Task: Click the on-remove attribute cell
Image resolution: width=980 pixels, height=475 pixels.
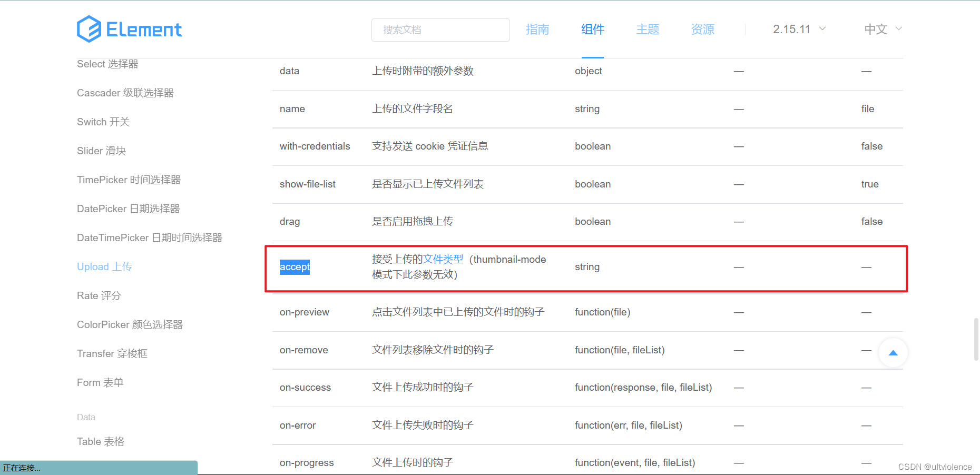Action: tap(304, 350)
